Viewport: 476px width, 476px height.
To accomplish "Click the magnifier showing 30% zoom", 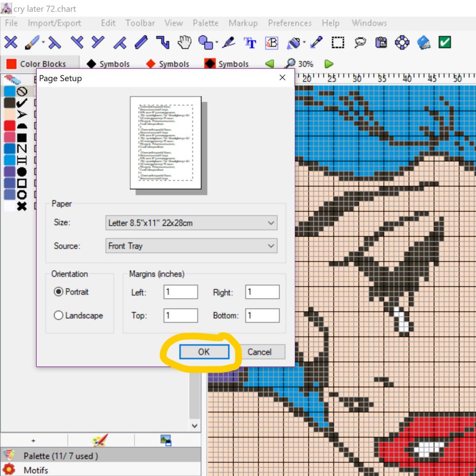I will click(x=290, y=63).
